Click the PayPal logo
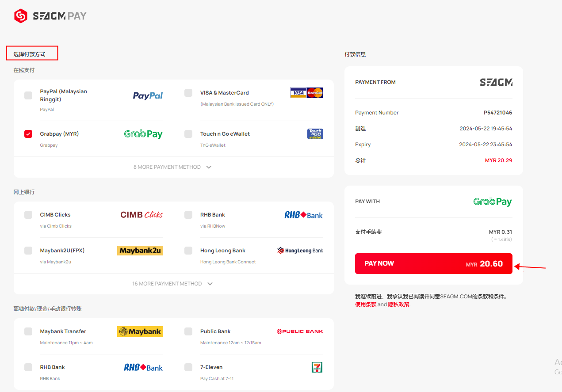Image resolution: width=562 pixels, height=392 pixels. pos(148,95)
